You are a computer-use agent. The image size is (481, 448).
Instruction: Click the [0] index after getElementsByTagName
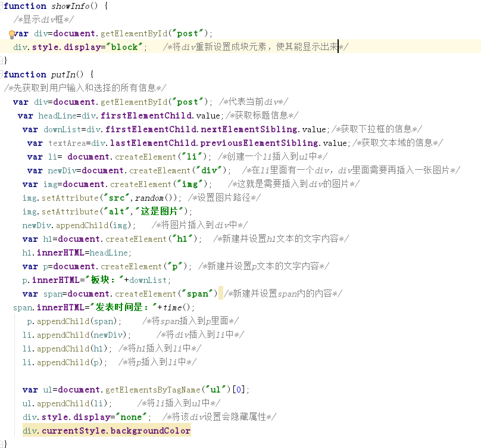coord(239,390)
